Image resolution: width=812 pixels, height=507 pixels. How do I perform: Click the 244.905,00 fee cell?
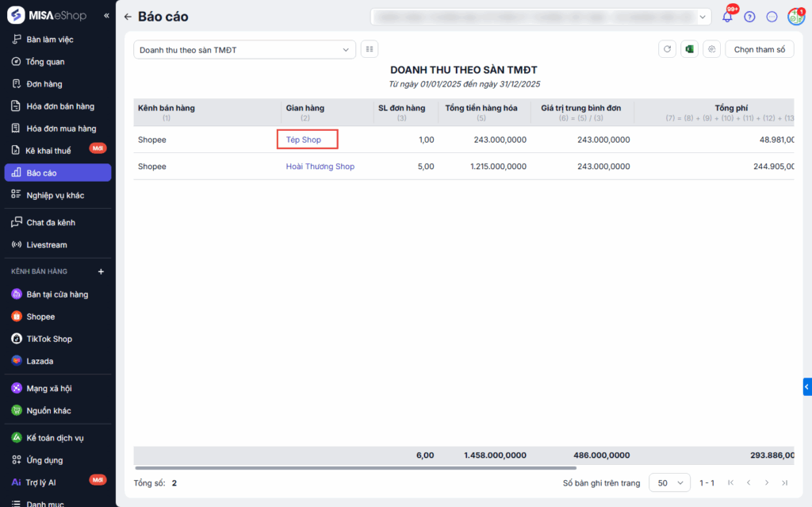point(774,167)
